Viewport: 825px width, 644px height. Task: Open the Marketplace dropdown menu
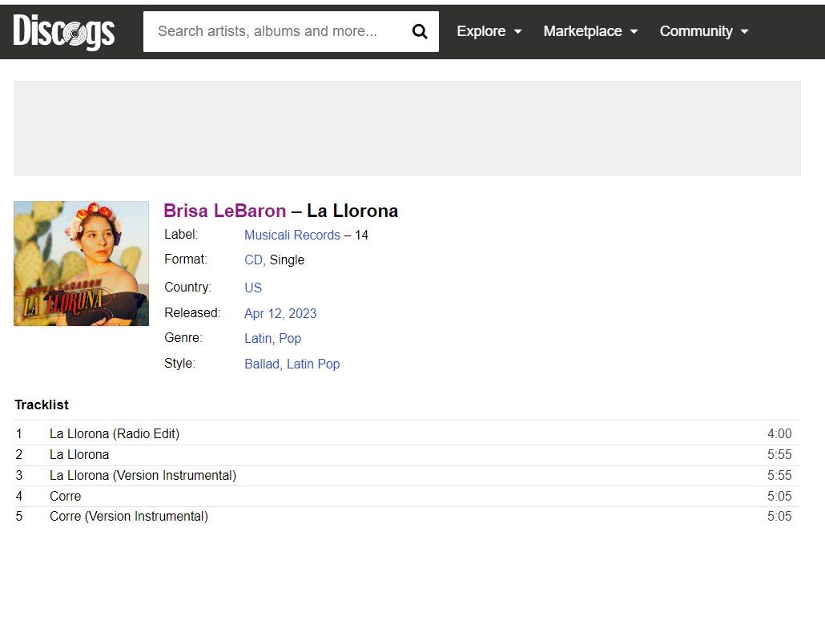click(590, 31)
